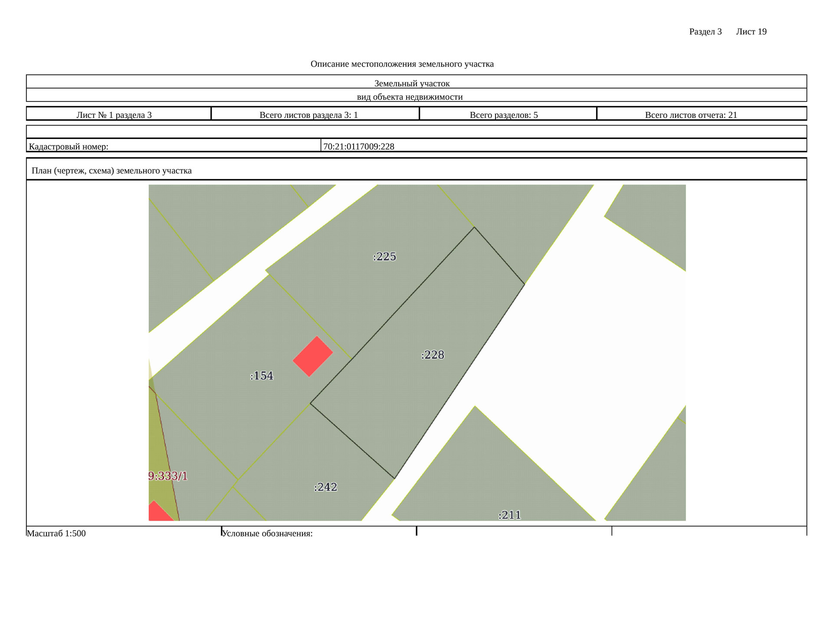Click the 'Масштаб 1:500' scale text
This screenshot has height=644, width=833.
tap(56, 533)
